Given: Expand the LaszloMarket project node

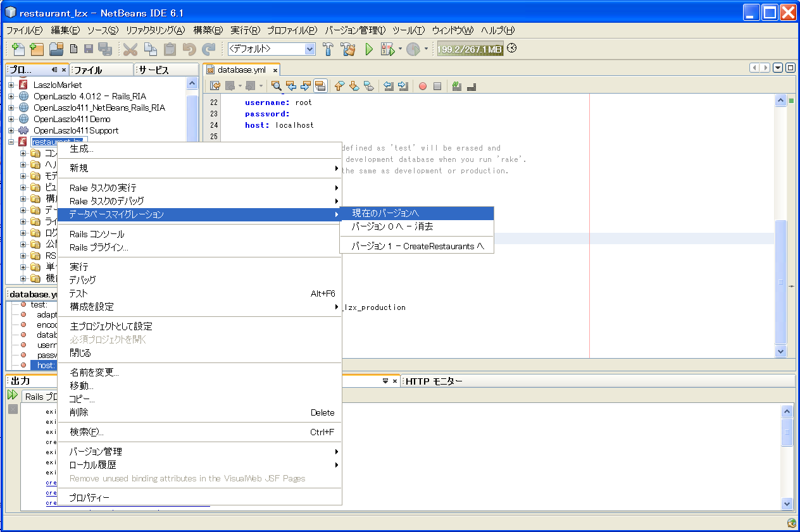Looking at the screenshot, I should pyautogui.click(x=11, y=85).
